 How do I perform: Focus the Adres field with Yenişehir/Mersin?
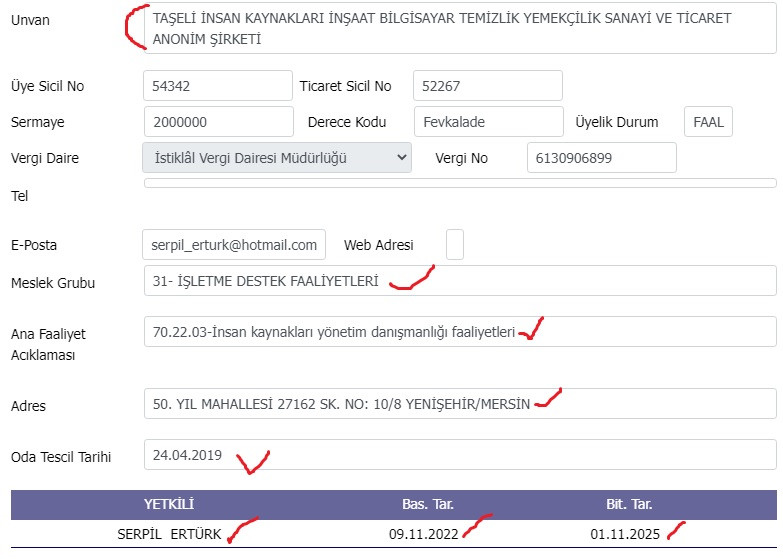tap(460, 403)
